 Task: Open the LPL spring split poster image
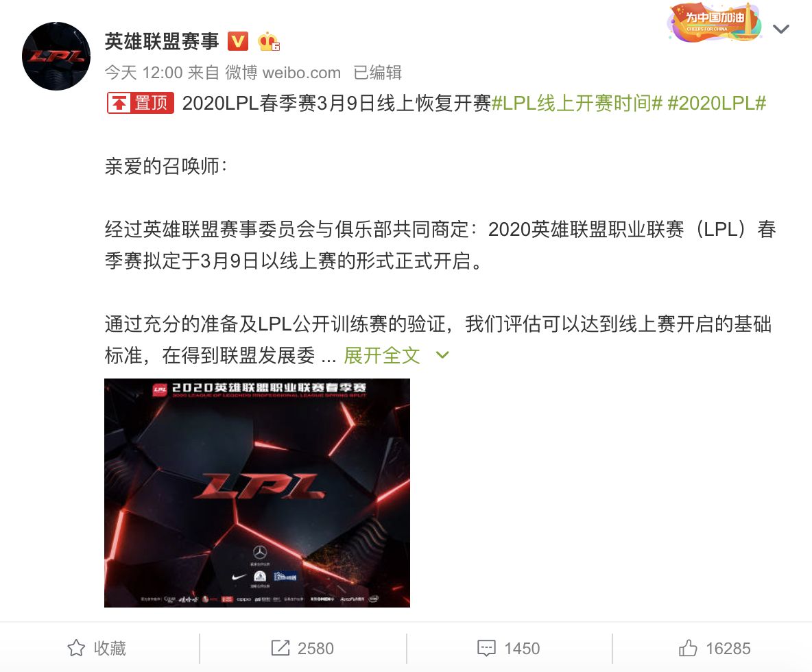257,493
